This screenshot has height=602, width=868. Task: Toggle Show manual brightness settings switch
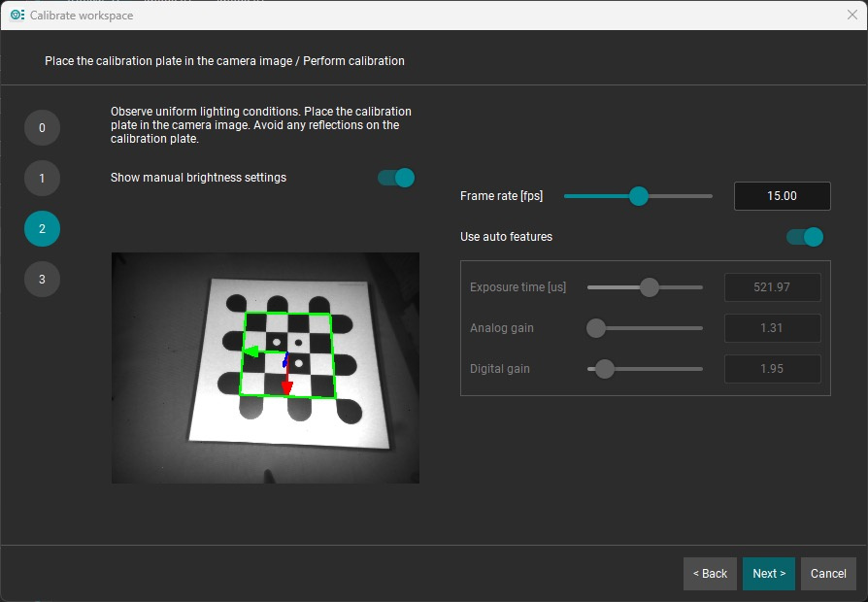click(x=396, y=178)
